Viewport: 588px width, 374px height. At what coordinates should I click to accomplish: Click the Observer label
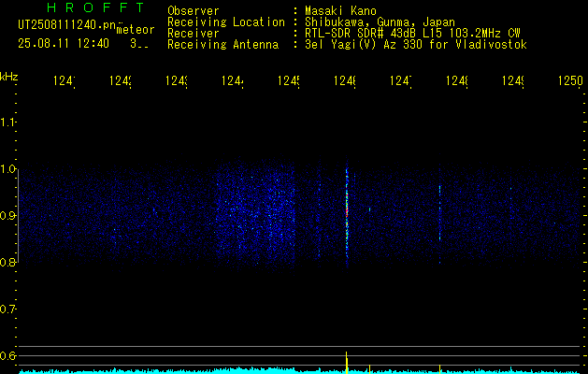tap(194, 11)
